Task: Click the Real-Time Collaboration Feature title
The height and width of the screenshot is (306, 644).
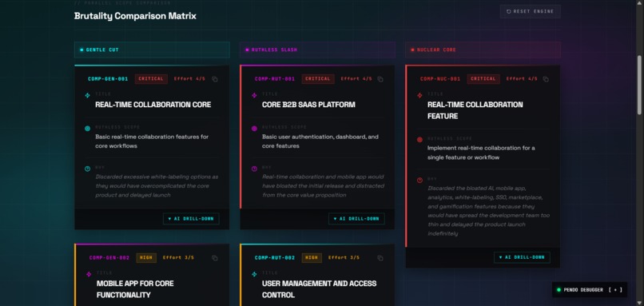Action: [x=475, y=110]
